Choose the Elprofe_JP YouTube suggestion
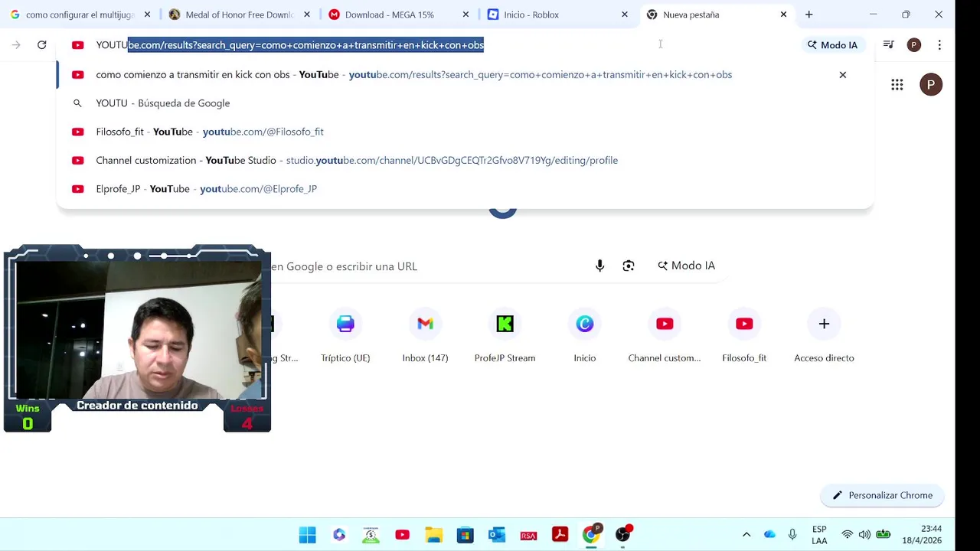 (x=465, y=189)
